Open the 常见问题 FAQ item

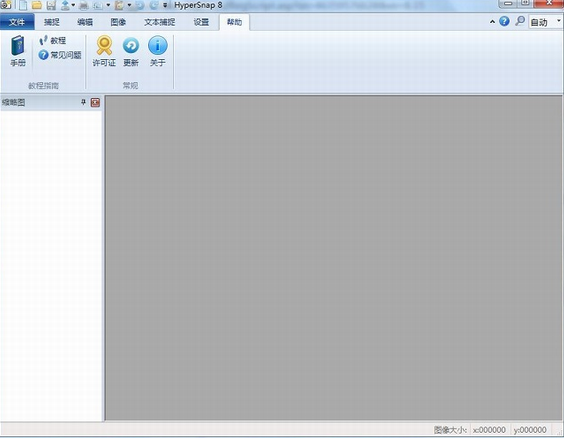coord(60,55)
